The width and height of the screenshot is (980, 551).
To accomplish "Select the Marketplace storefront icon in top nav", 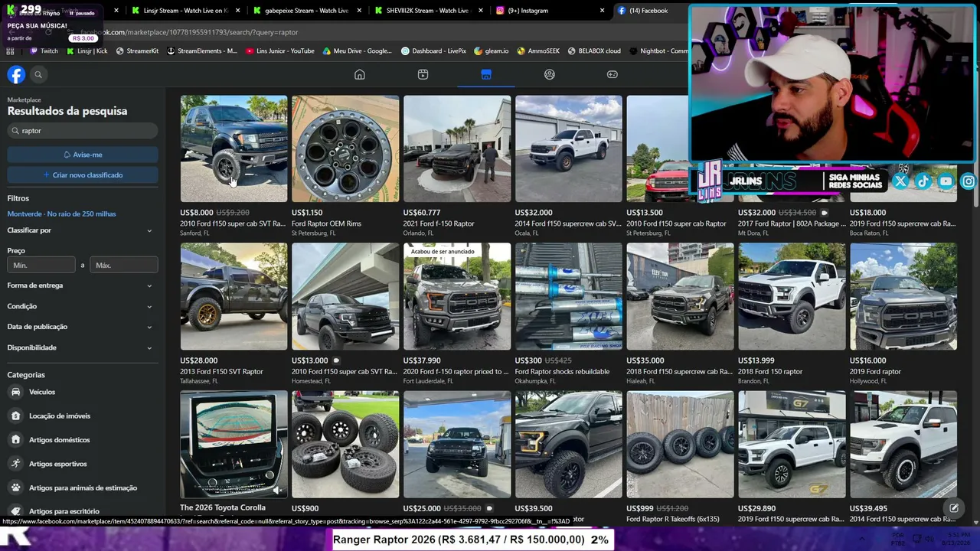I will [x=486, y=74].
